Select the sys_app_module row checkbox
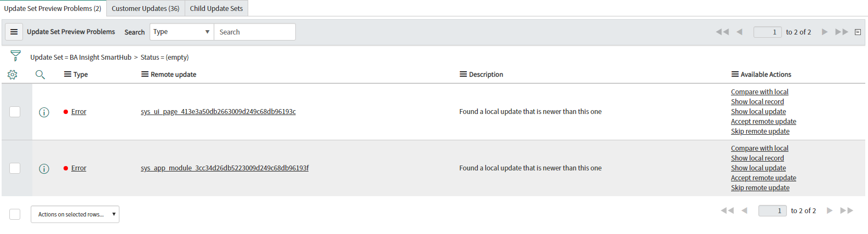 click(x=15, y=168)
